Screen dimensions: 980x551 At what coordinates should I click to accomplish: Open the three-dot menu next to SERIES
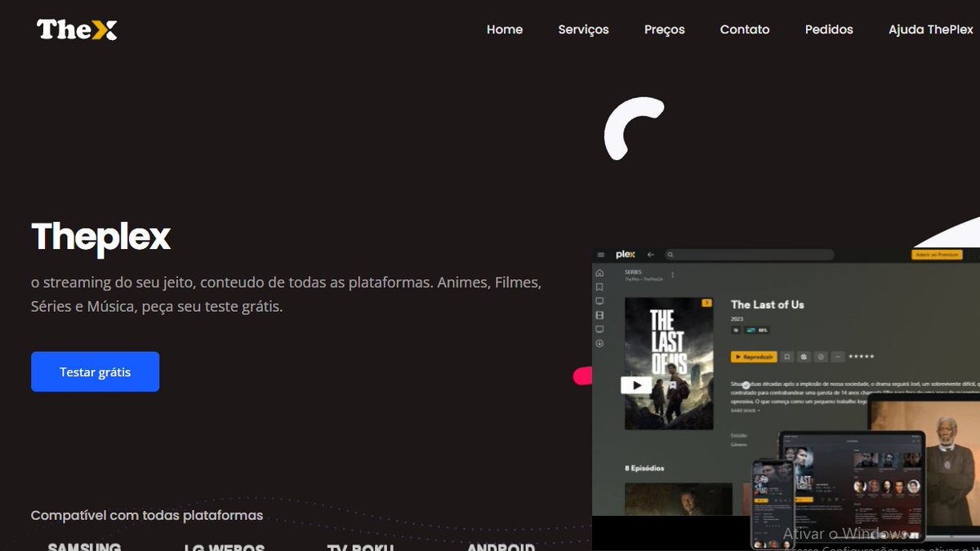[673, 275]
